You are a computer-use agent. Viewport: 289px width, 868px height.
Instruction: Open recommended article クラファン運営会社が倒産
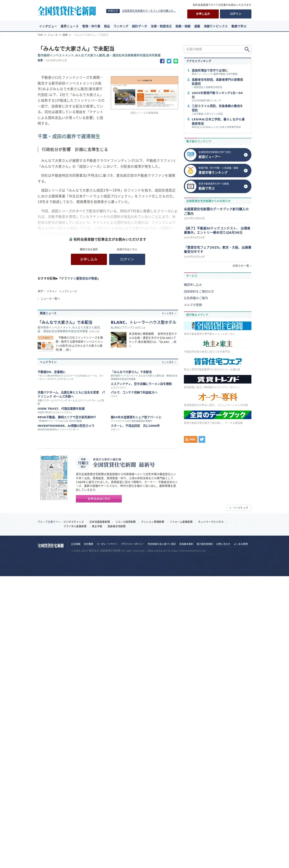click(x=79, y=278)
